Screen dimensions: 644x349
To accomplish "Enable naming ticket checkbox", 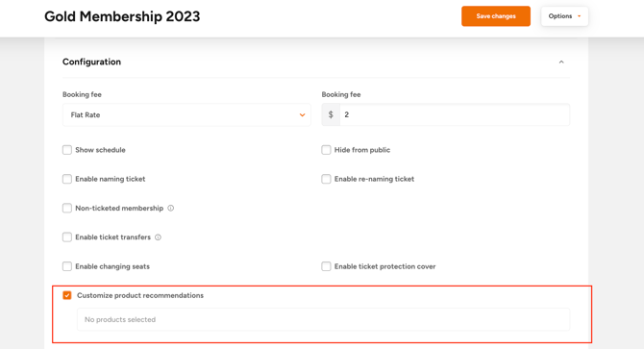I will (67, 179).
